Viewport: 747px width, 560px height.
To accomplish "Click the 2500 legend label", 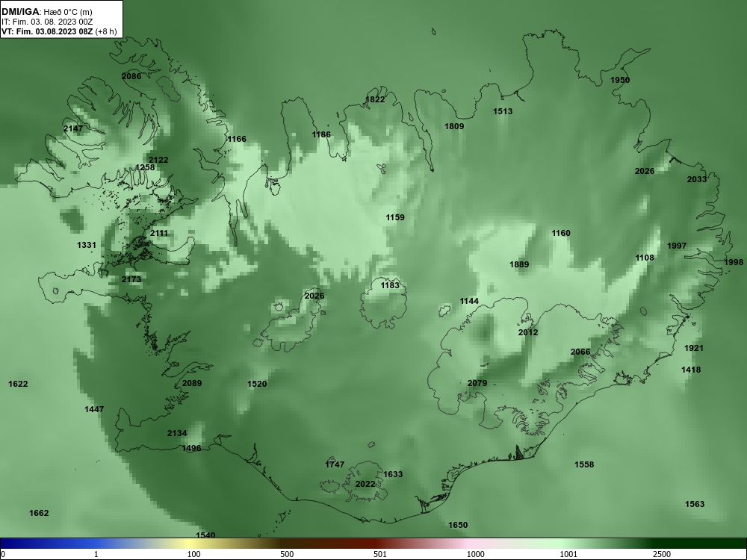I will click(662, 554).
